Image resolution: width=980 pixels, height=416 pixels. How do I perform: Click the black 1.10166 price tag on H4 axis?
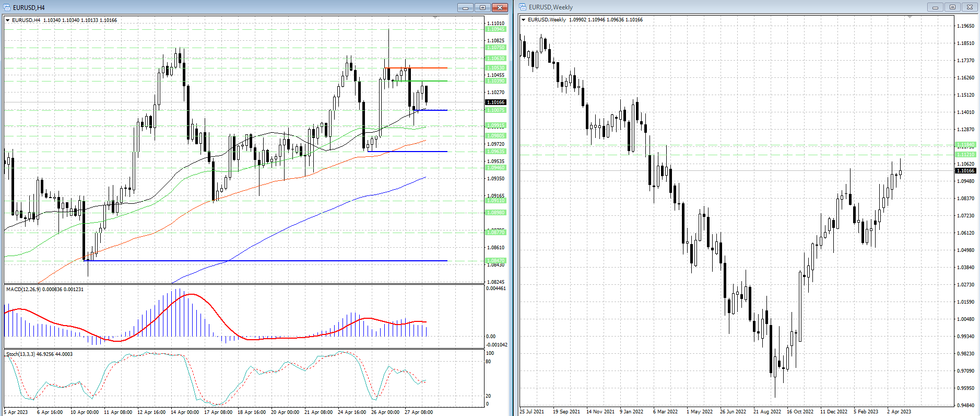tap(495, 102)
